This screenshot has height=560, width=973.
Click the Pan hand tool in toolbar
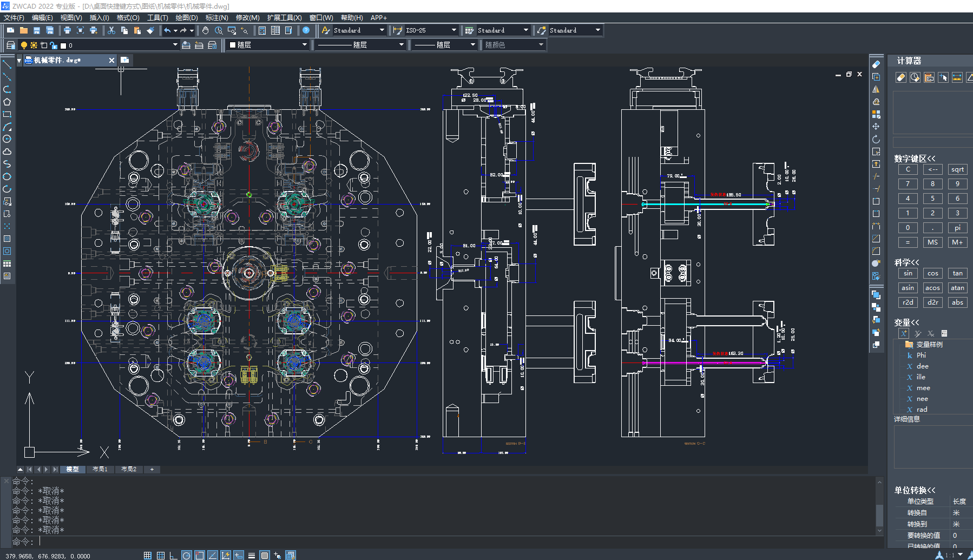[x=206, y=30]
